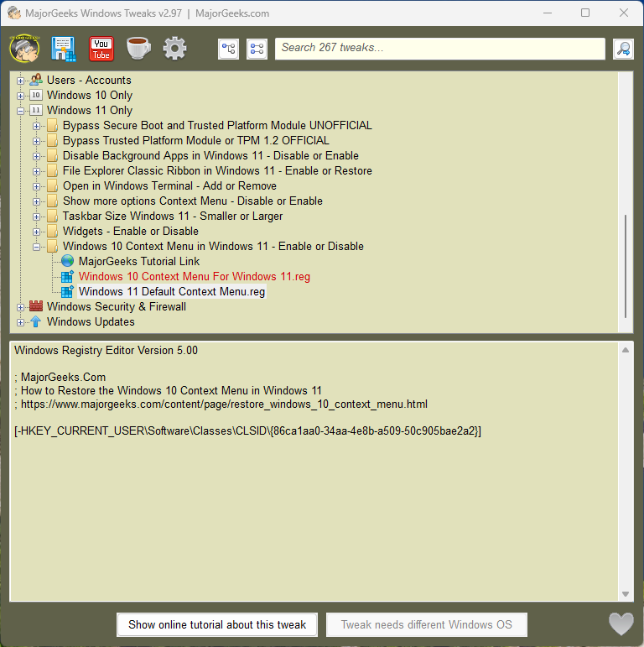Click registry icon beside Windows 11 Default Context Menu
This screenshot has height=647, width=644.
point(67,291)
